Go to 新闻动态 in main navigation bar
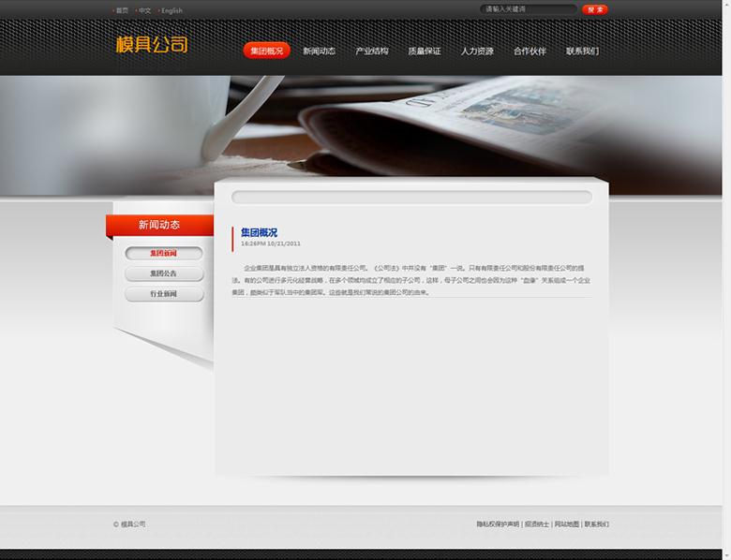This screenshot has height=560, width=731. click(319, 51)
